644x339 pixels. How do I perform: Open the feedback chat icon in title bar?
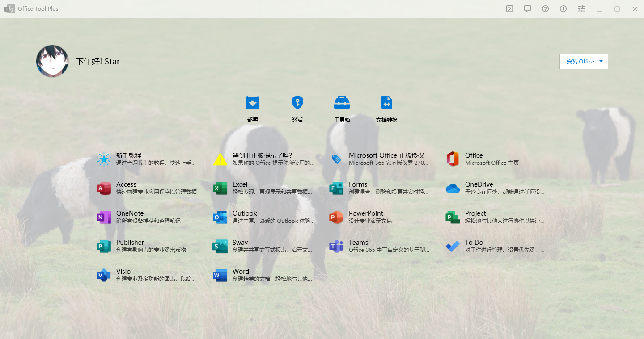pos(527,9)
